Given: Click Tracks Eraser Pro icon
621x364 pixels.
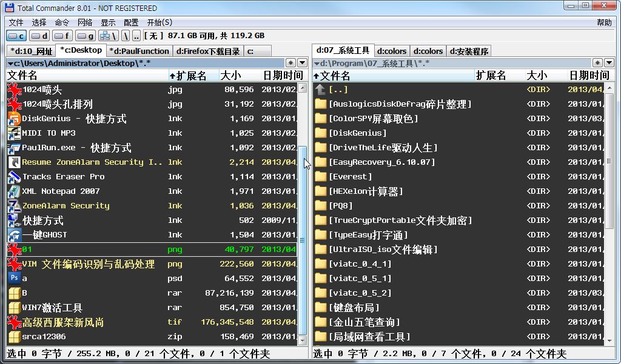Looking at the screenshot, I should [15, 177].
